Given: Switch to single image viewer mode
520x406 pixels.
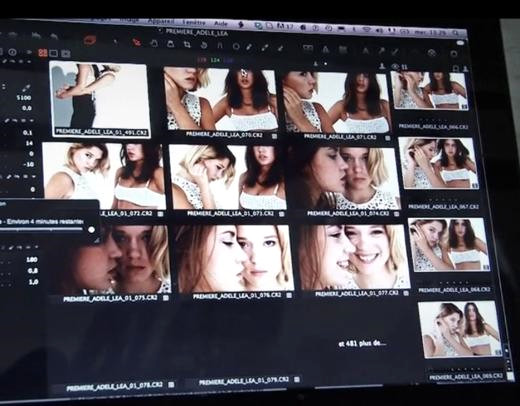Looking at the screenshot, I should [x=53, y=53].
